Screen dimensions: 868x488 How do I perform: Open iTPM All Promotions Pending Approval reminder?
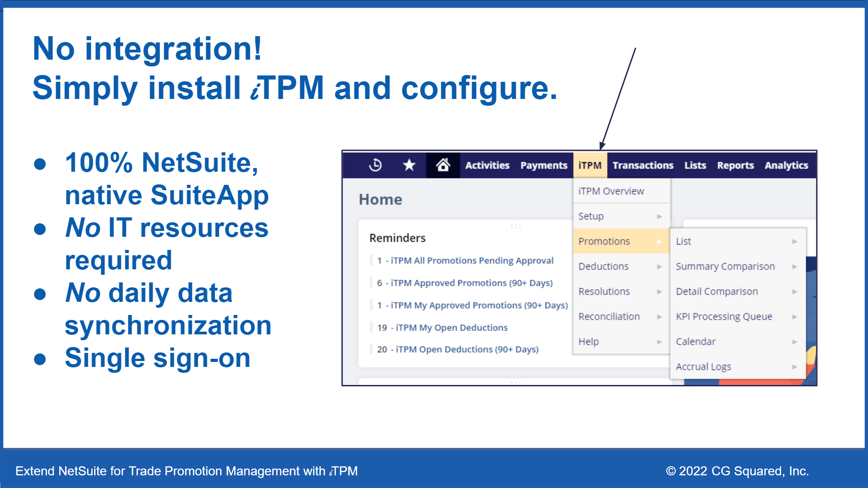[x=472, y=261]
